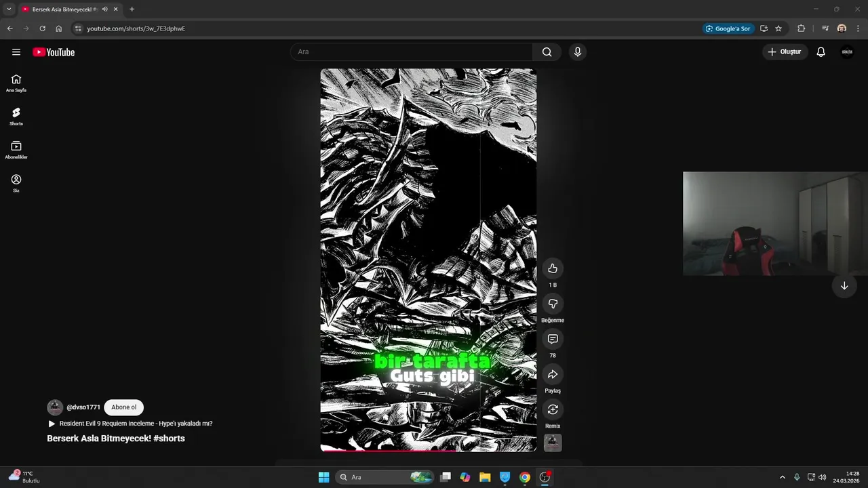Open the YouTube hamburger guide menu
The width and height of the screenshot is (868, 488).
tap(16, 52)
